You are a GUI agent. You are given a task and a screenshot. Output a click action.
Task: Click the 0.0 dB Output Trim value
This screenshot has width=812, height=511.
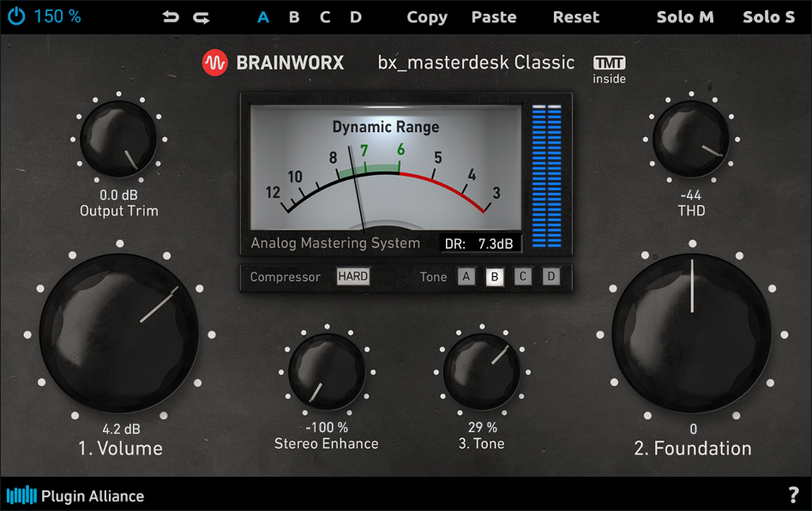coord(118,195)
